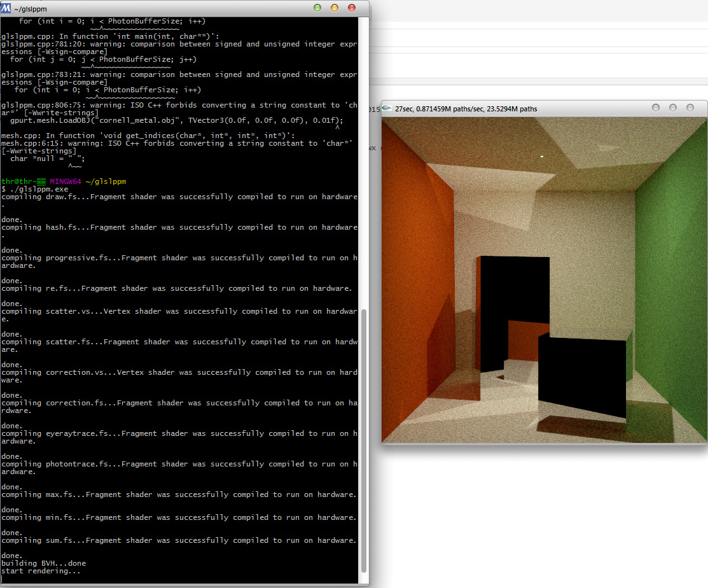Screen dimensions: 708x588
Task: Click the render window title showing paths/sec
Action: [466, 109]
